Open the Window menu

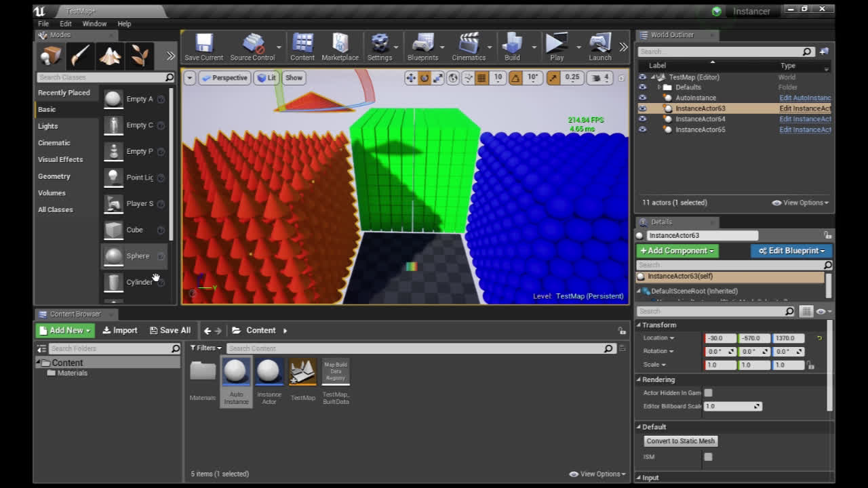pos(94,24)
